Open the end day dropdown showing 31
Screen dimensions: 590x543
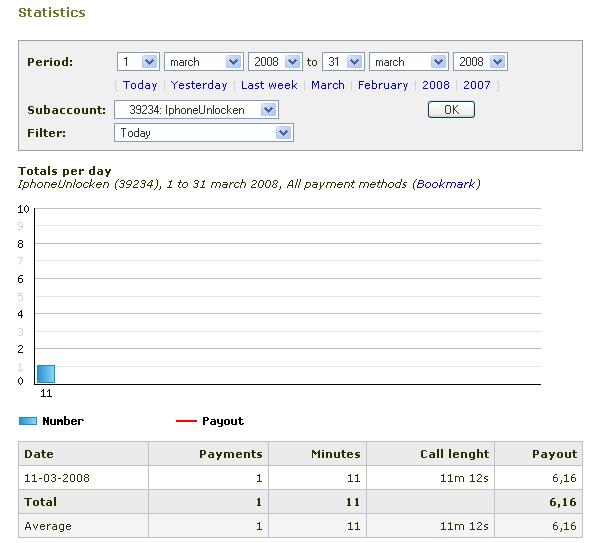343,62
